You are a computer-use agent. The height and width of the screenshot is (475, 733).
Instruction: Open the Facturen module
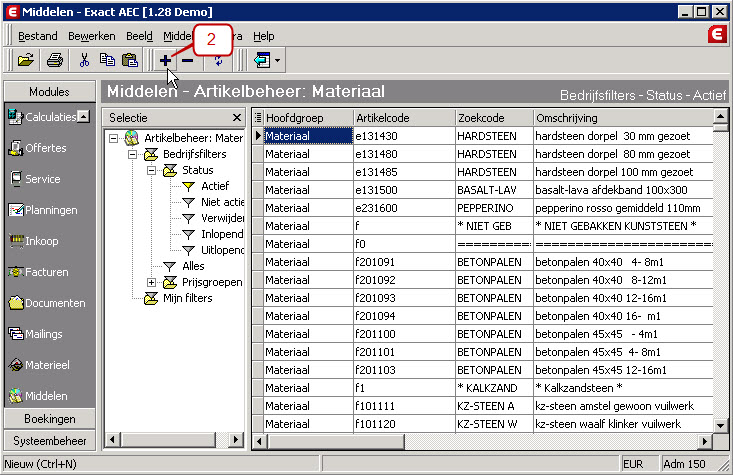coord(38,272)
